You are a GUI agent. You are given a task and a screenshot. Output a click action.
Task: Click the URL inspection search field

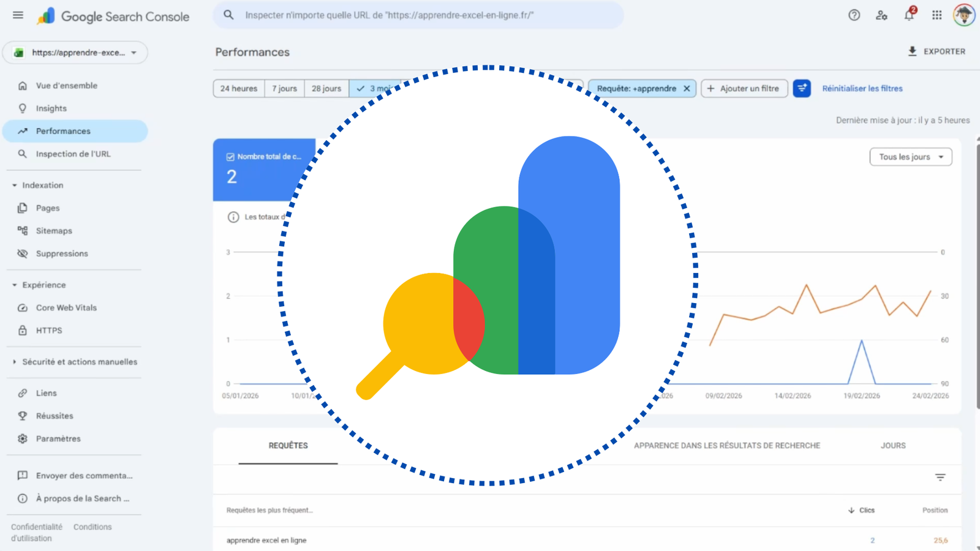(x=418, y=15)
